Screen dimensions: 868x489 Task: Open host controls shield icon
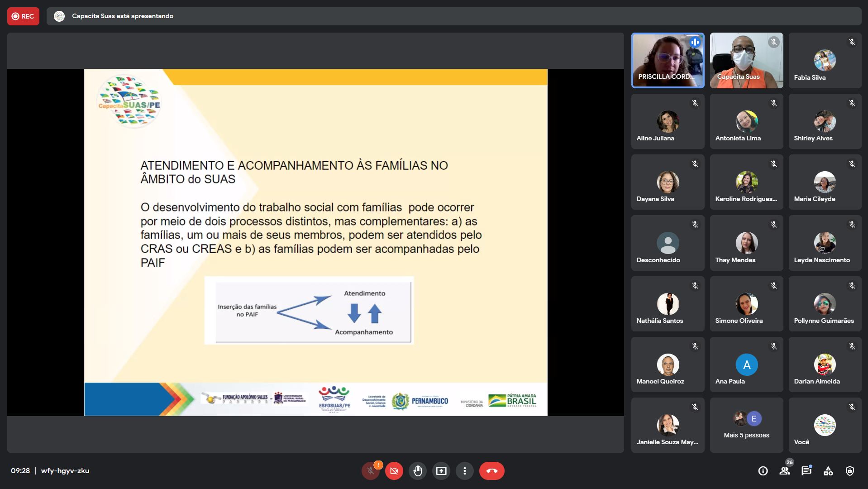850,471
